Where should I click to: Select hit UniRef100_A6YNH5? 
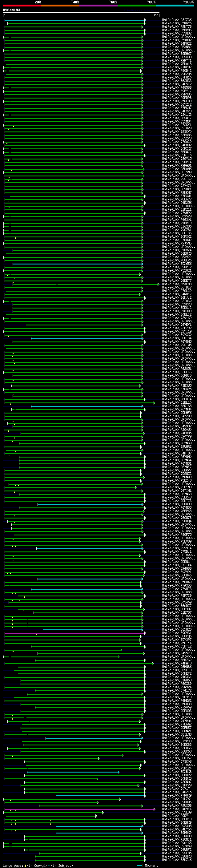click(x=177, y=342)
